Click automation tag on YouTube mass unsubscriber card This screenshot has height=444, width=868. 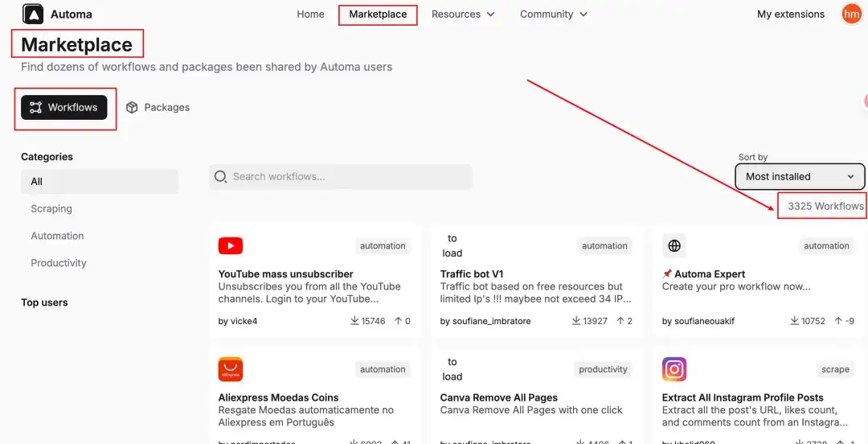pos(383,245)
